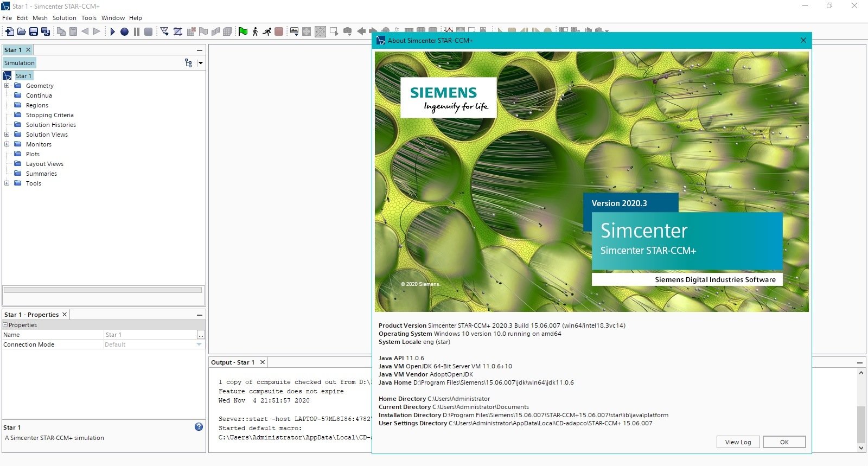Viewport: 868px width, 466px height.
Task: Open the Tools menu
Action: tap(89, 18)
